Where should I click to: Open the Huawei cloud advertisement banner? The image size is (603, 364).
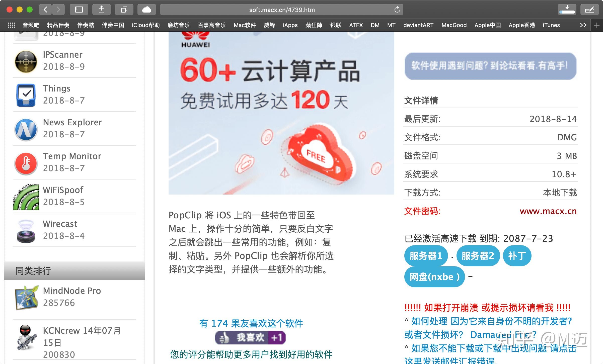tap(281, 113)
